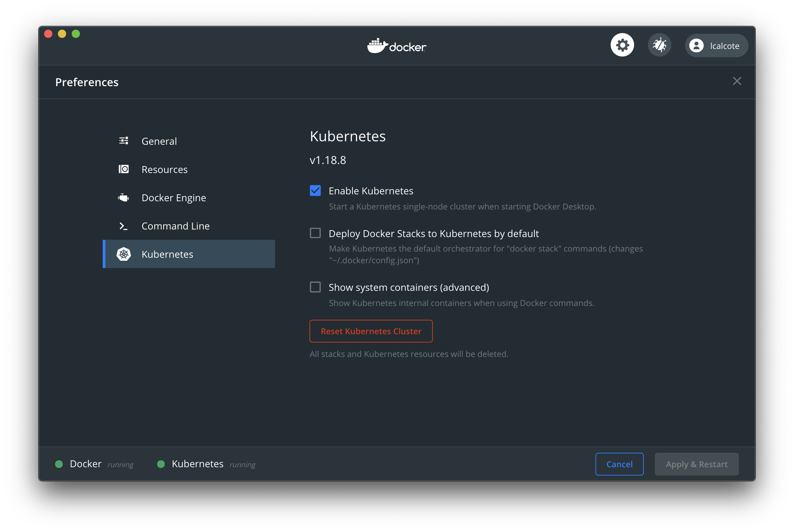Image resolution: width=794 pixels, height=532 pixels.
Task: Enable Deploy Docker Stacks to Kubernetes
Action: 315,233
